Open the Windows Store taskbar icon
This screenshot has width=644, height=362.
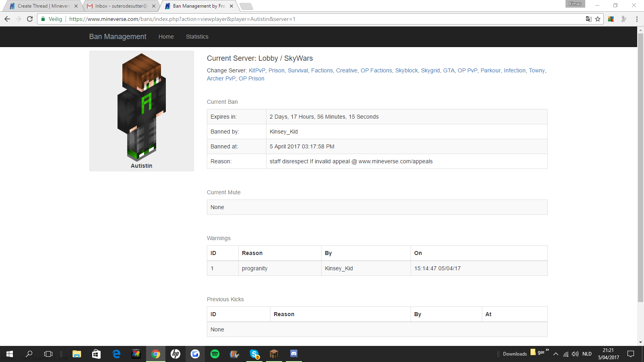pyautogui.click(x=96, y=354)
